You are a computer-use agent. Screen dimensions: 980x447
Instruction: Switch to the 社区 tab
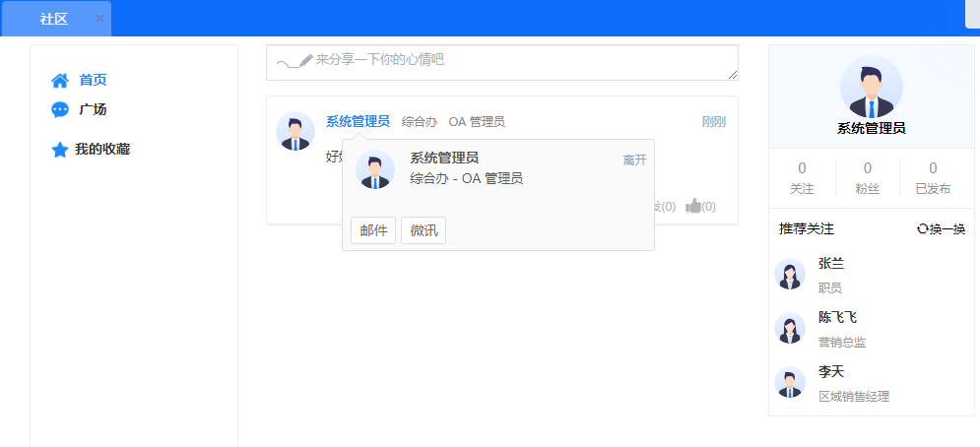click(x=54, y=19)
